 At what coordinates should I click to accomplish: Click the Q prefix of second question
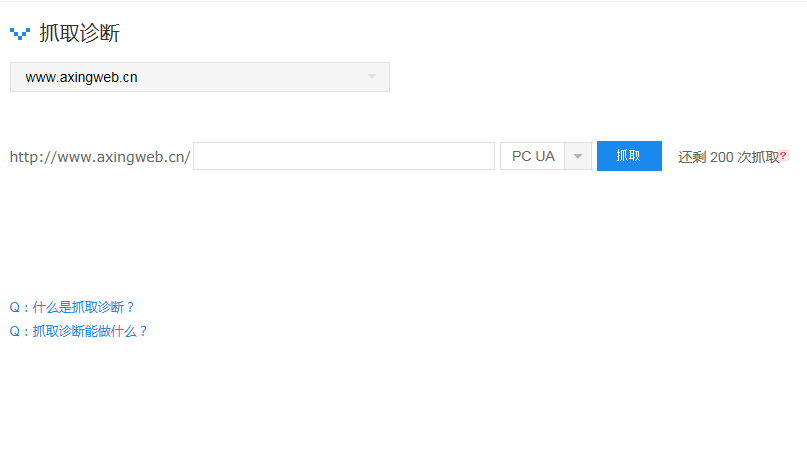click(14, 331)
